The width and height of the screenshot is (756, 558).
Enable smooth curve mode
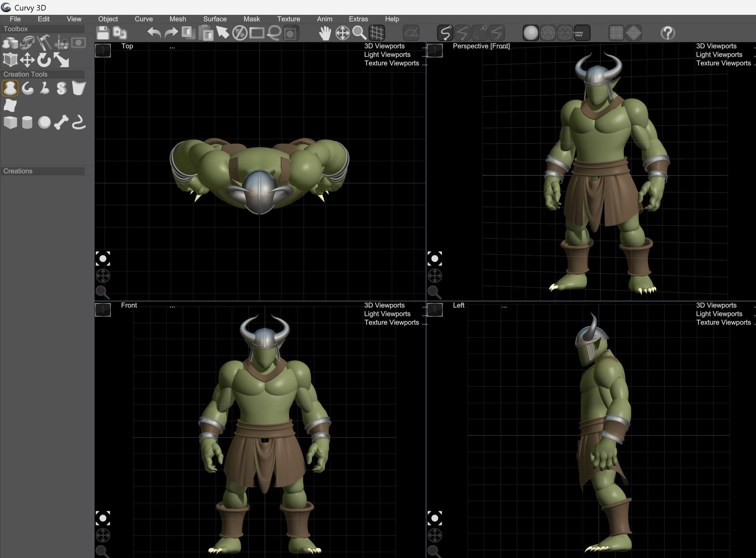pos(445,33)
